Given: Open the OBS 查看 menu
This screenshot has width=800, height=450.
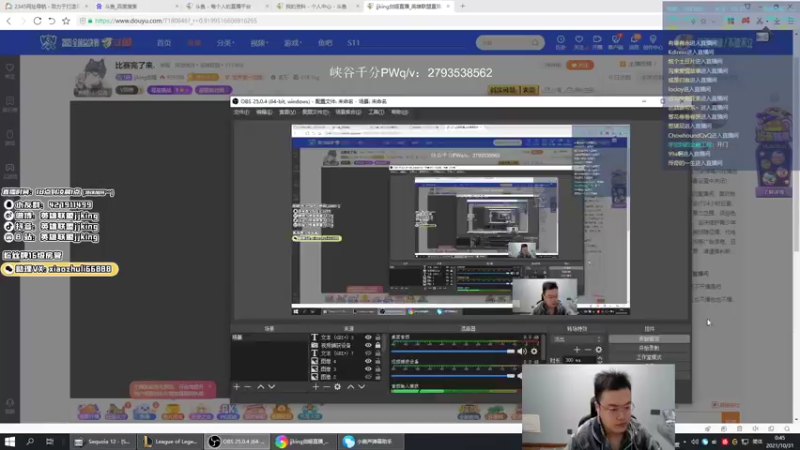Looking at the screenshot, I should 287,112.
